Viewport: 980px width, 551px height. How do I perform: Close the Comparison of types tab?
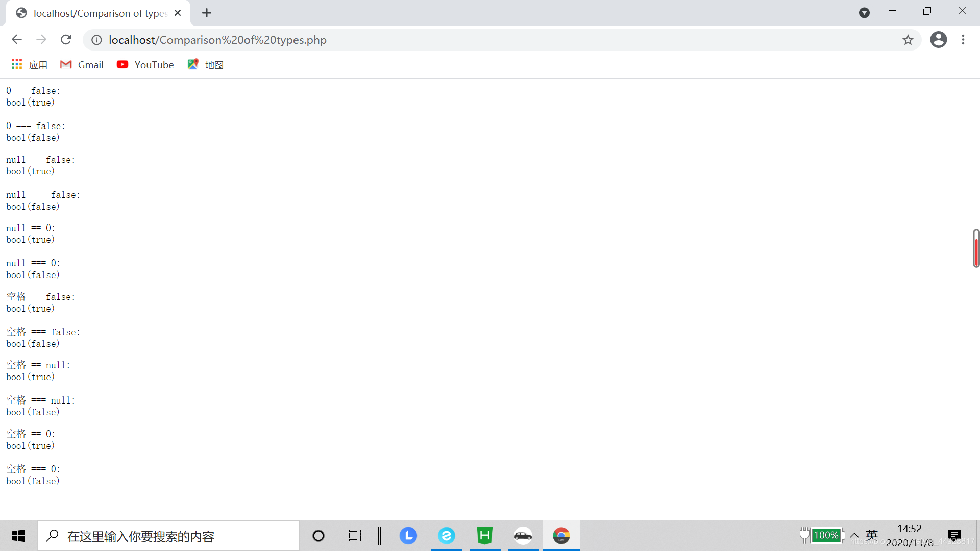pos(178,13)
